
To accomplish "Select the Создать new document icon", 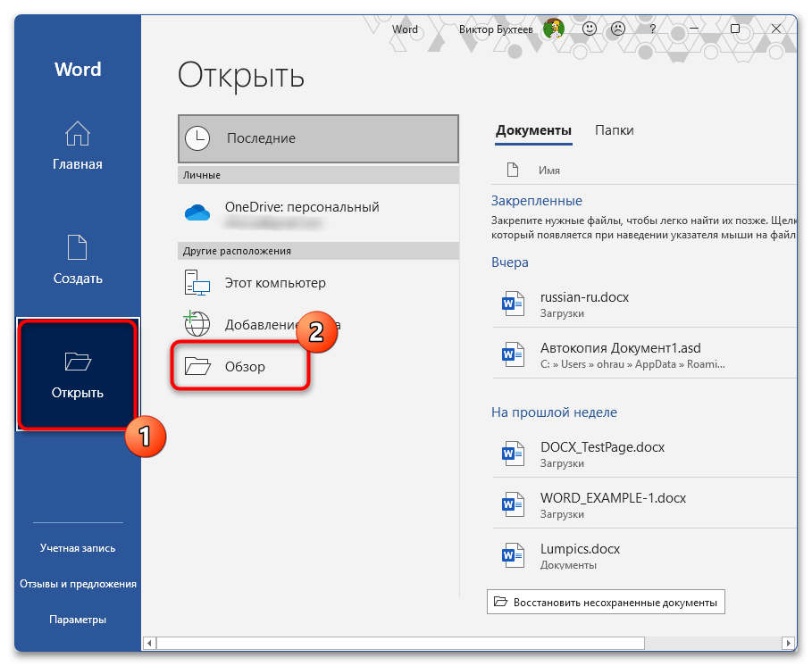I will (78, 249).
